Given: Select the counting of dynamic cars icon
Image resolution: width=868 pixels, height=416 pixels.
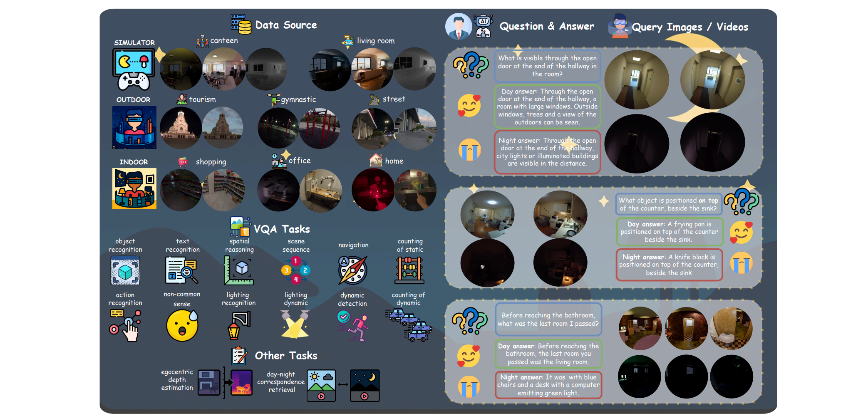Looking at the screenshot, I should (x=409, y=325).
